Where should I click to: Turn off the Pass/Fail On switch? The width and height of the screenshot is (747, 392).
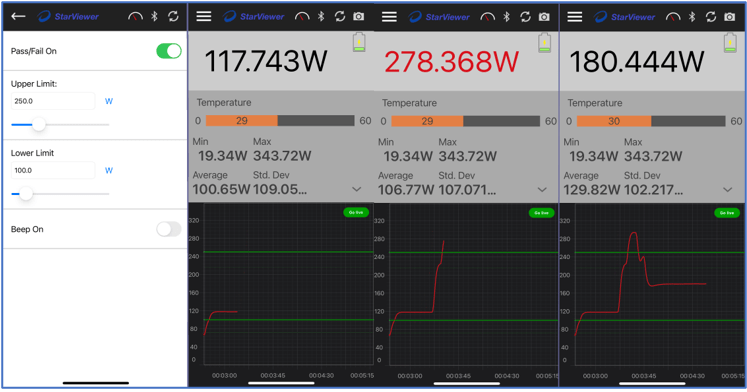(169, 51)
